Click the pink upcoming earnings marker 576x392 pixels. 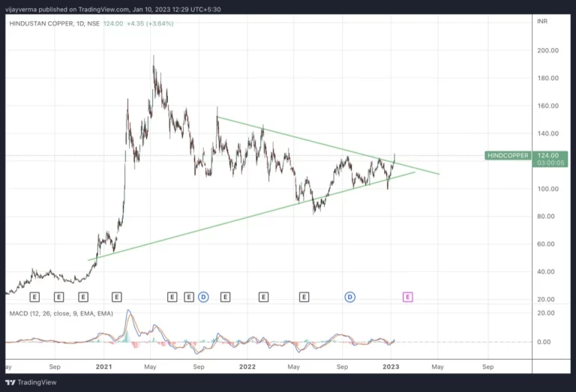point(408,298)
